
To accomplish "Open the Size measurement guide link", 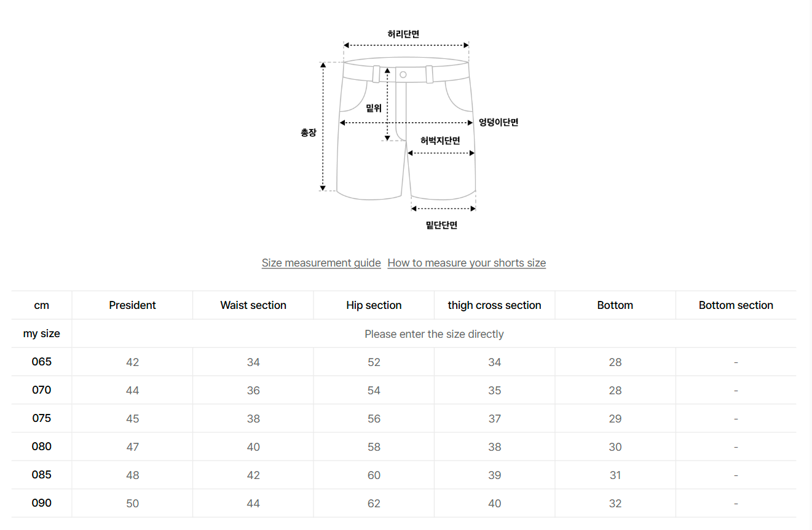I will tap(321, 263).
